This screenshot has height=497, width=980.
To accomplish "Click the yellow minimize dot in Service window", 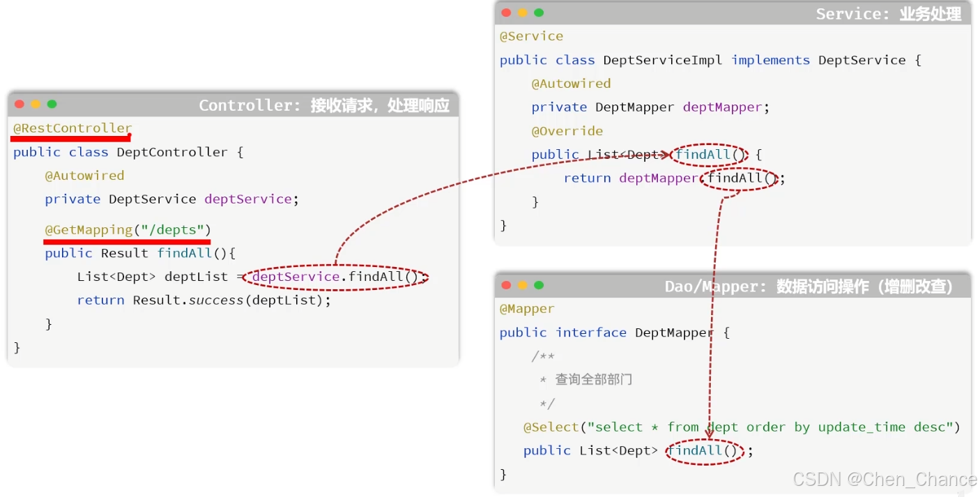I will click(522, 13).
